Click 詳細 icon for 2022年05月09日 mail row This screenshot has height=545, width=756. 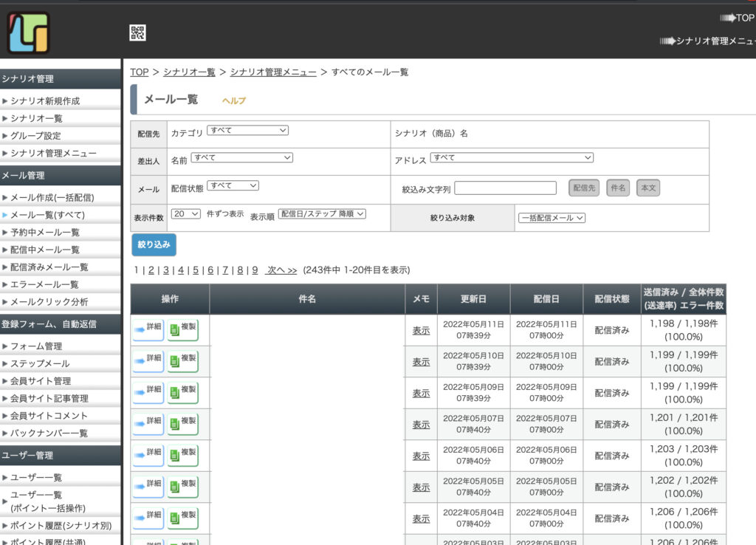point(148,393)
